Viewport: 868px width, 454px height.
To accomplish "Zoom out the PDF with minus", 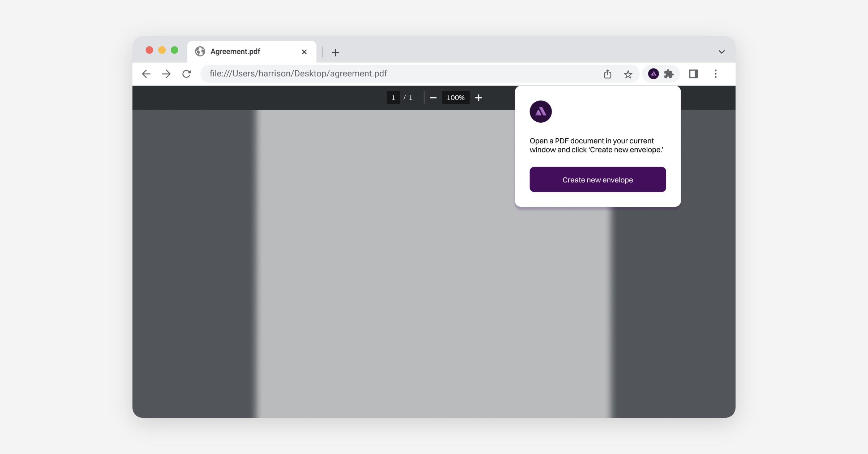I will point(433,98).
